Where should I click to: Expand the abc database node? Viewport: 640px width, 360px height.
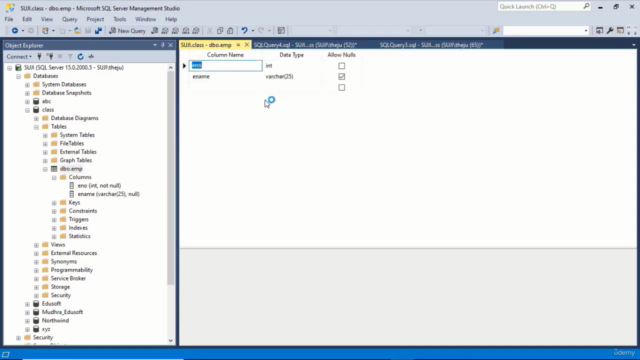(x=27, y=101)
